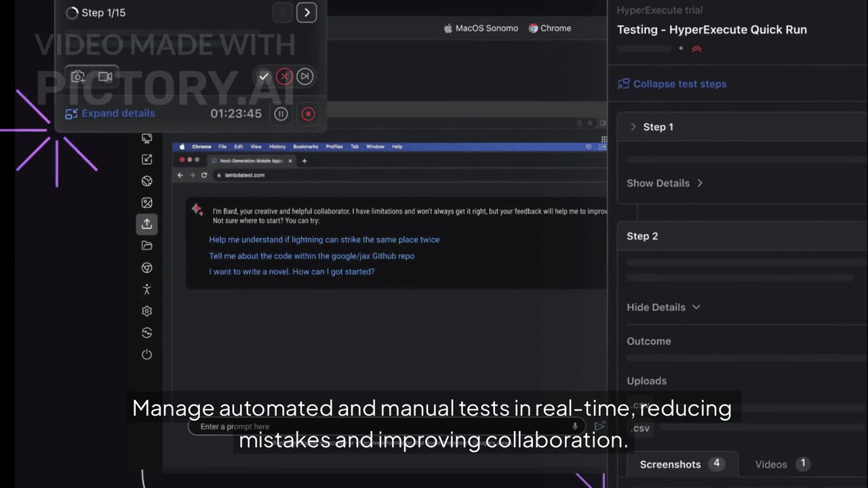
Task: Open the Profiles menu in Chrome
Action: tap(334, 146)
